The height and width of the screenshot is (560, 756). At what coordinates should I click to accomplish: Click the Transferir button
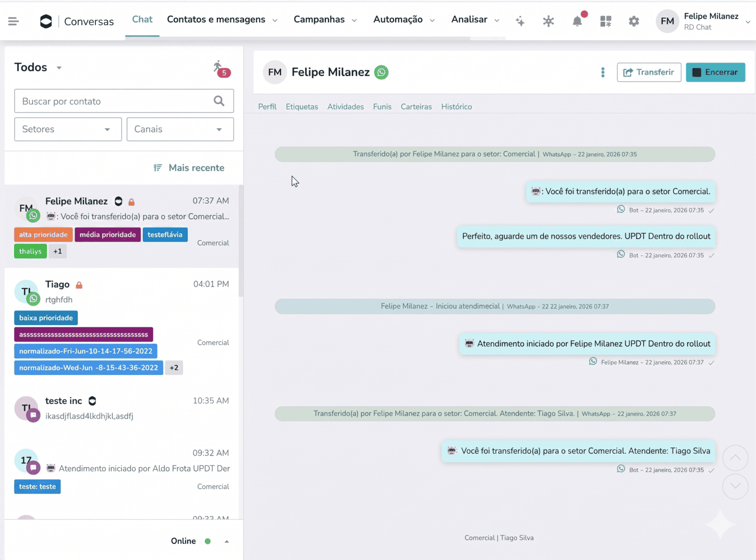point(649,72)
